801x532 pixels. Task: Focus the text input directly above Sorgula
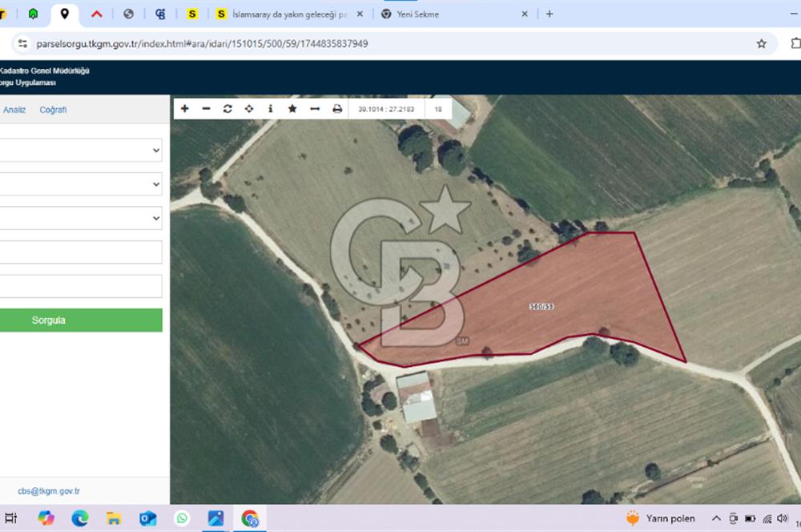(x=81, y=286)
